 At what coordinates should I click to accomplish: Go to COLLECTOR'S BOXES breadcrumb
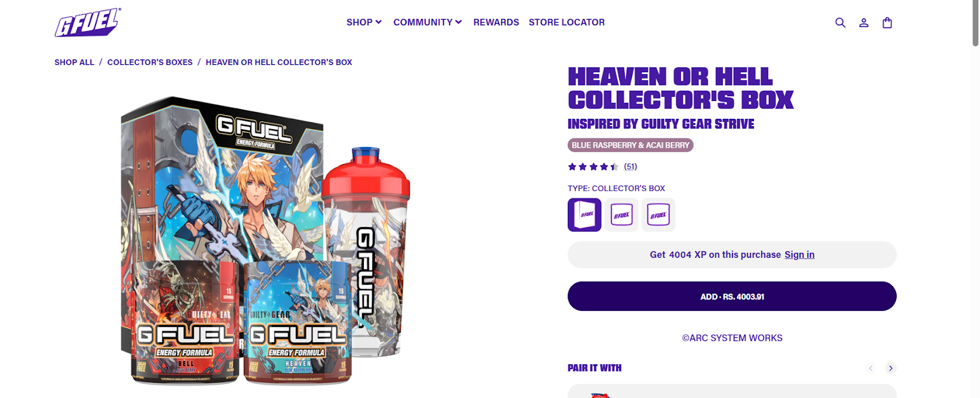click(150, 62)
